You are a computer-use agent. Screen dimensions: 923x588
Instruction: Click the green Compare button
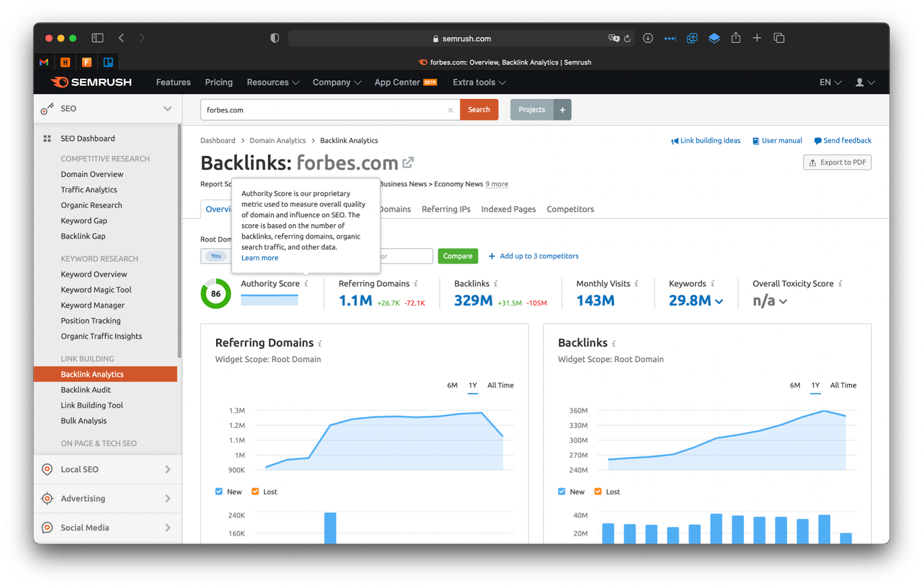[458, 256]
